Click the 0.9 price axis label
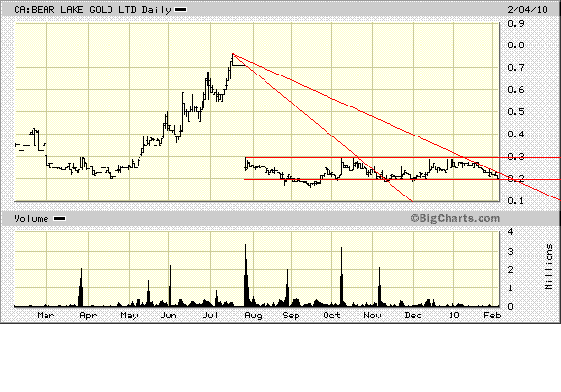Screen dimensions: 561x392 pyautogui.click(x=515, y=23)
